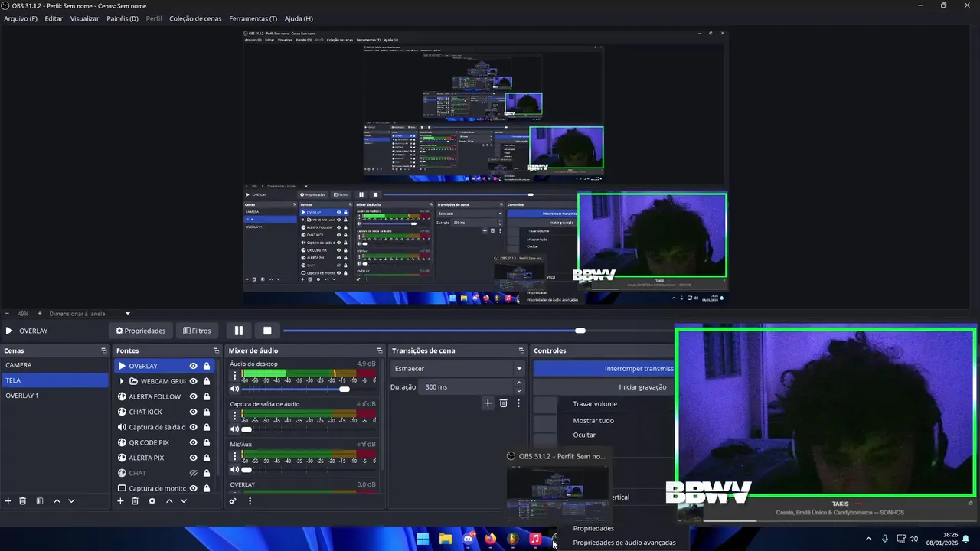Move scene down with arrow icon

pyautogui.click(x=71, y=501)
